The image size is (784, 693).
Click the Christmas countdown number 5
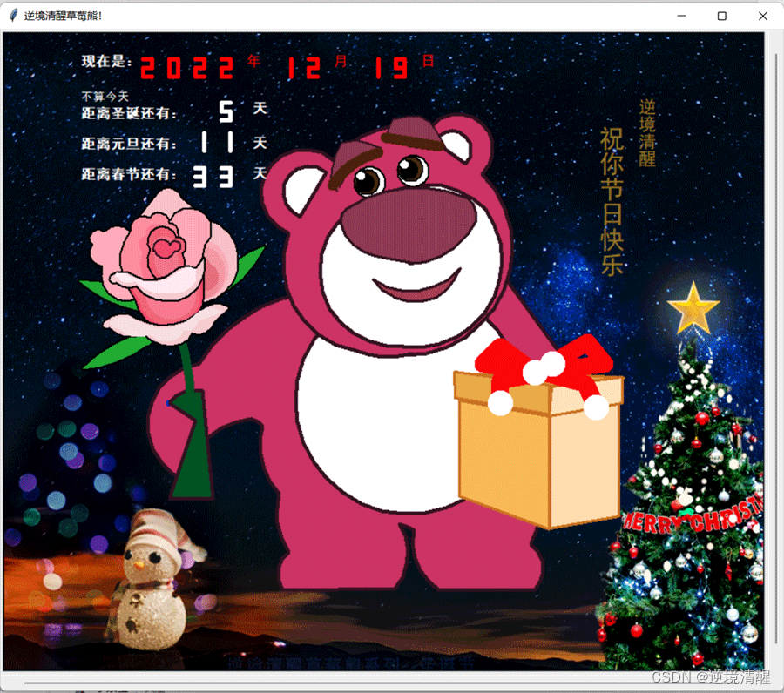coord(226,111)
